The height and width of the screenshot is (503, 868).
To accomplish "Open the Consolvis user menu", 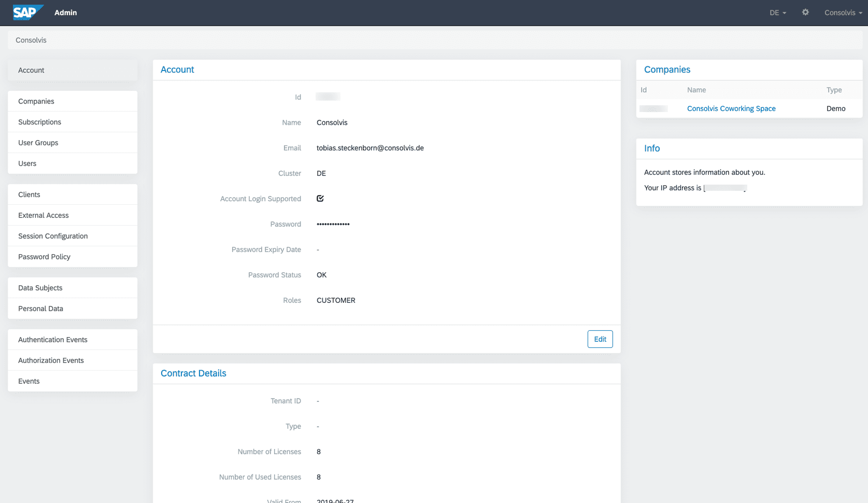I will [843, 12].
